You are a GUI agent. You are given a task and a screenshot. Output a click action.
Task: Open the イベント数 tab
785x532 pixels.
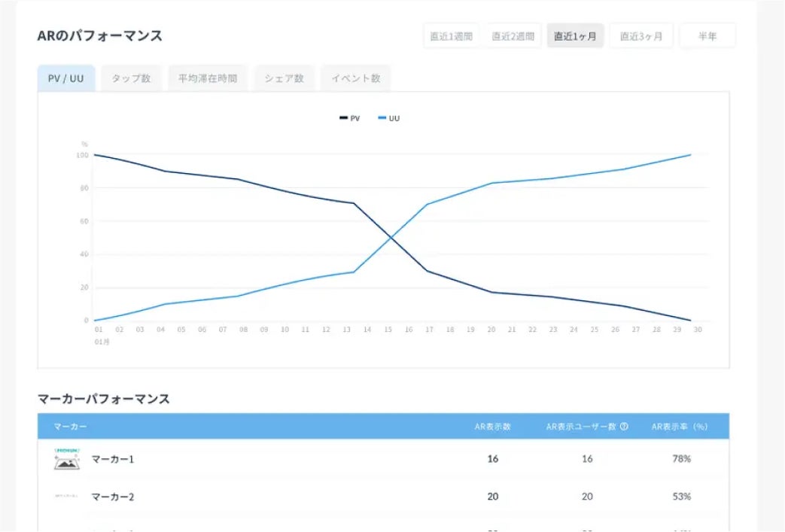[x=355, y=78]
